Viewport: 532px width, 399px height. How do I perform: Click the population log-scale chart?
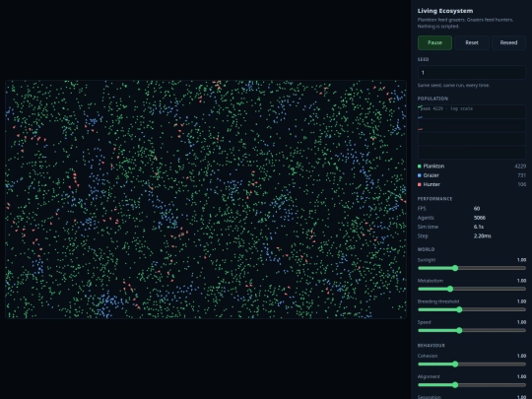pos(472,132)
